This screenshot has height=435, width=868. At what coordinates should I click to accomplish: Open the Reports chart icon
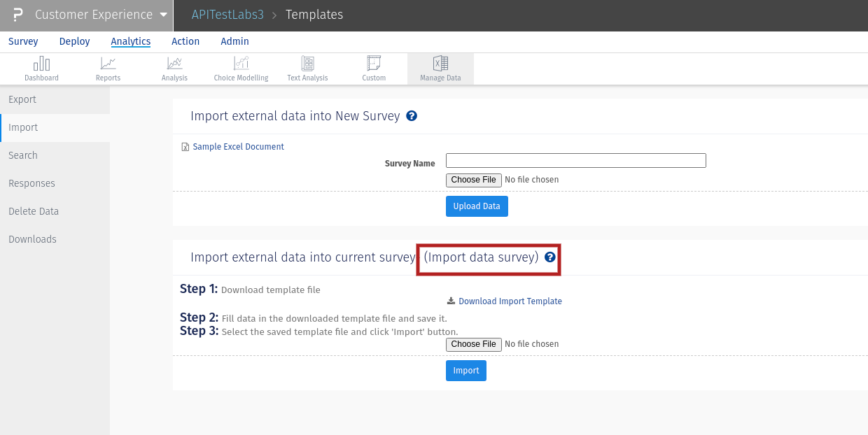[x=108, y=64]
